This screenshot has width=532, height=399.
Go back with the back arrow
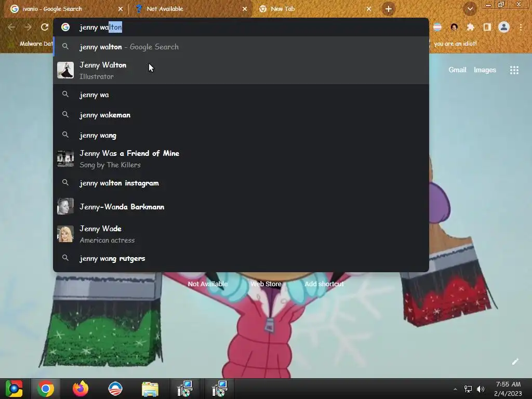pos(11,27)
